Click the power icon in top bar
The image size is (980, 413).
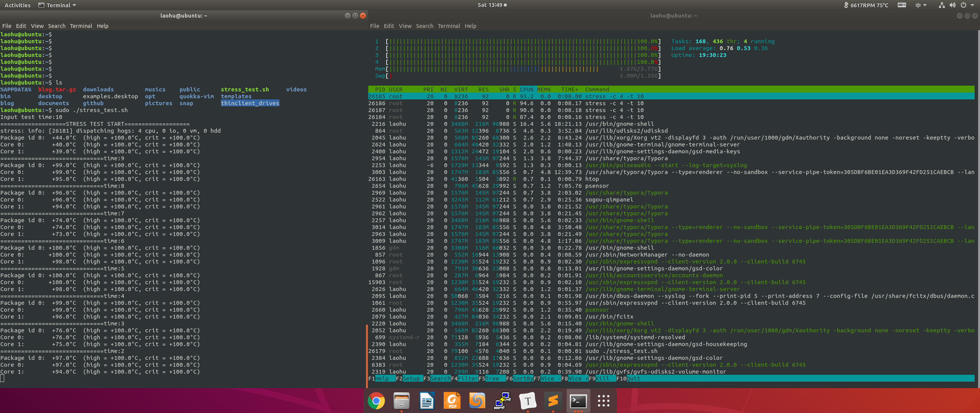(964, 5)
